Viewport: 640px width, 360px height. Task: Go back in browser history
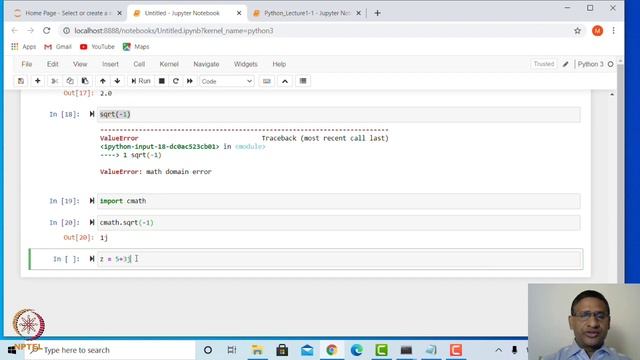15,31
